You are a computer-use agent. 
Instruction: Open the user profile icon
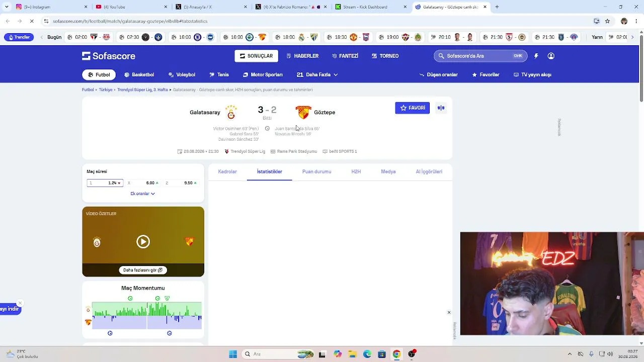pos(551,56)
